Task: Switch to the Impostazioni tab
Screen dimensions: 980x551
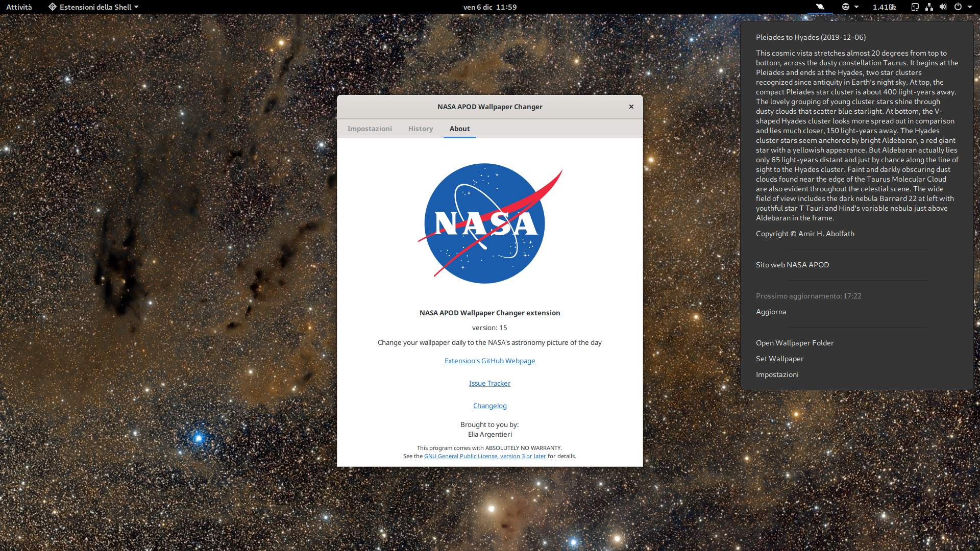Action: pos(370,129)
